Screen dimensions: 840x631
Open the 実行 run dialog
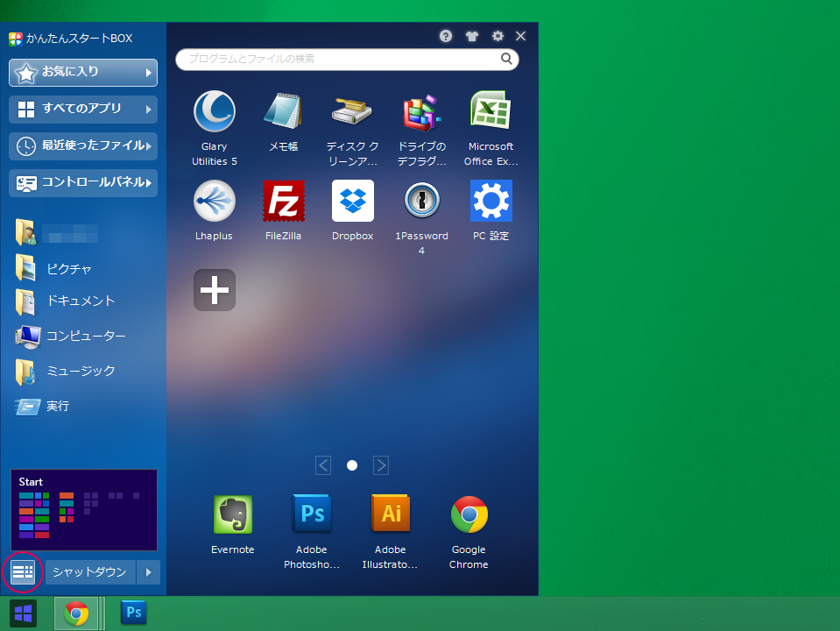[x=42, y=407]
